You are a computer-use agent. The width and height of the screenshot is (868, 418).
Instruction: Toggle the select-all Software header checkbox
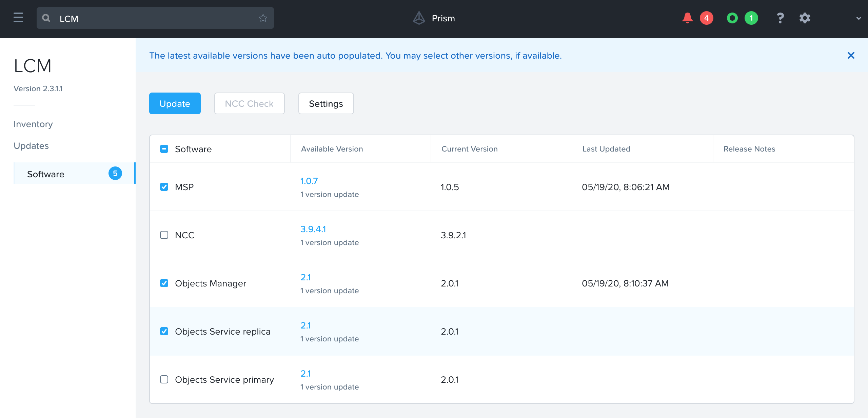click(164, 149)
